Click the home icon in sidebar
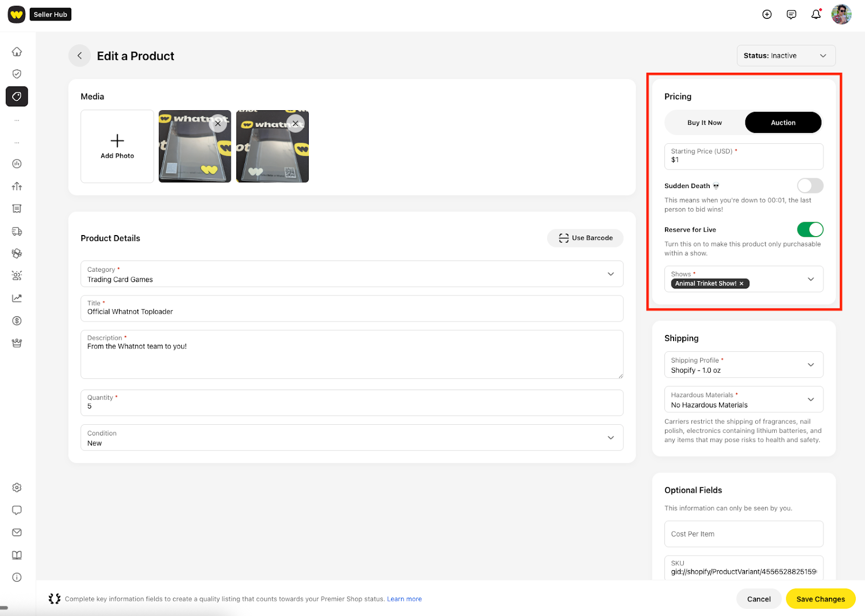The image size is (865, 616). 17,52
